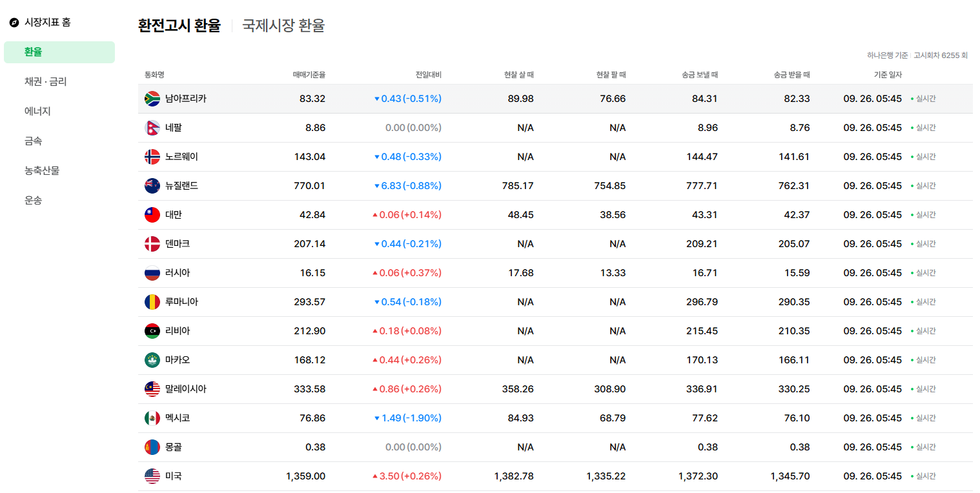Open the 금속 sidebar section

tap(34, 141)
